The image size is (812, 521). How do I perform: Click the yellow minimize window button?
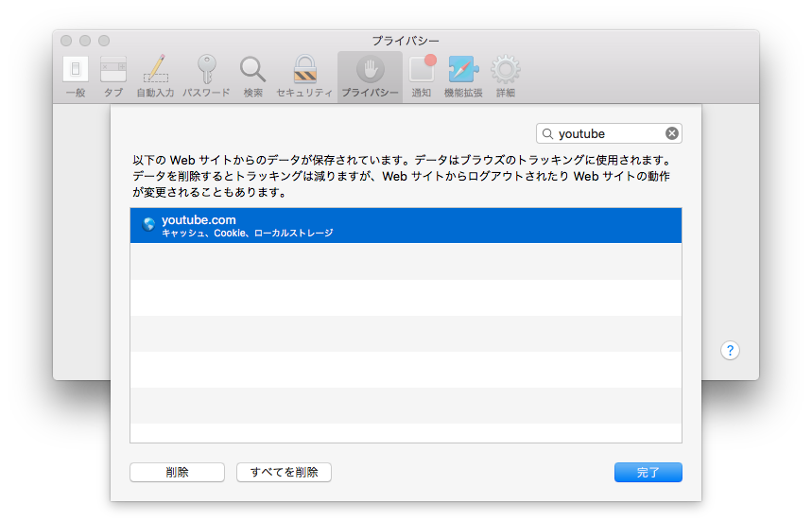tap(85, 41)
